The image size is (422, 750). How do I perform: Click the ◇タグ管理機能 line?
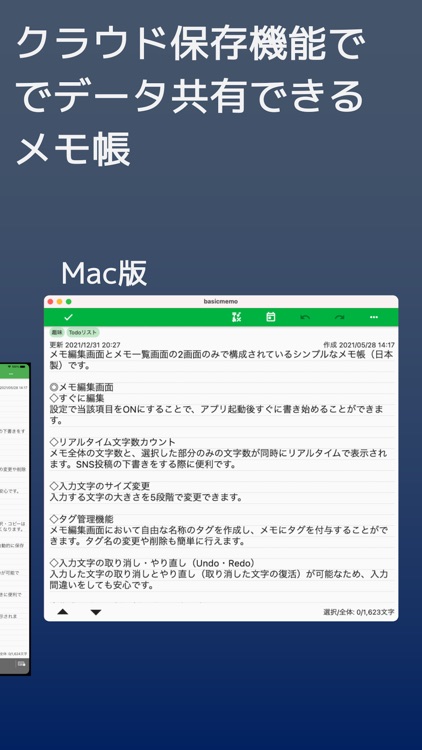coord(82,519)
